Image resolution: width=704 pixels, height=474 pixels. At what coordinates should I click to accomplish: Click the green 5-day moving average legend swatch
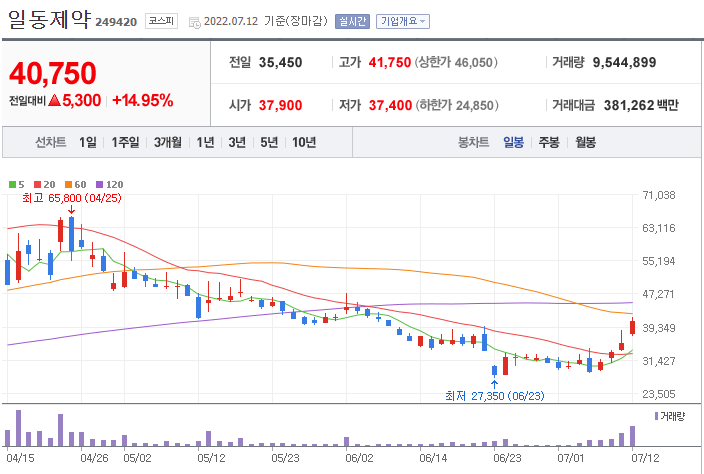pyautogui.click(x=13, y=184)
